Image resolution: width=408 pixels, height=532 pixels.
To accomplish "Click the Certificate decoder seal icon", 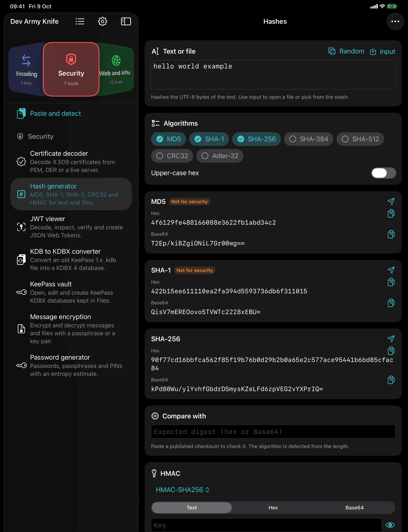I will (21, 161).
